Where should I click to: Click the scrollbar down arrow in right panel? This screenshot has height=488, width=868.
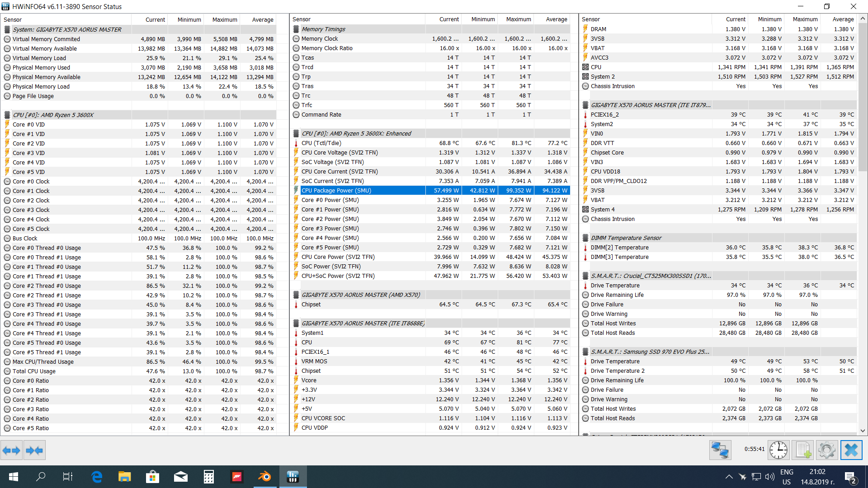pyautogui.click(x=863, y=431)
